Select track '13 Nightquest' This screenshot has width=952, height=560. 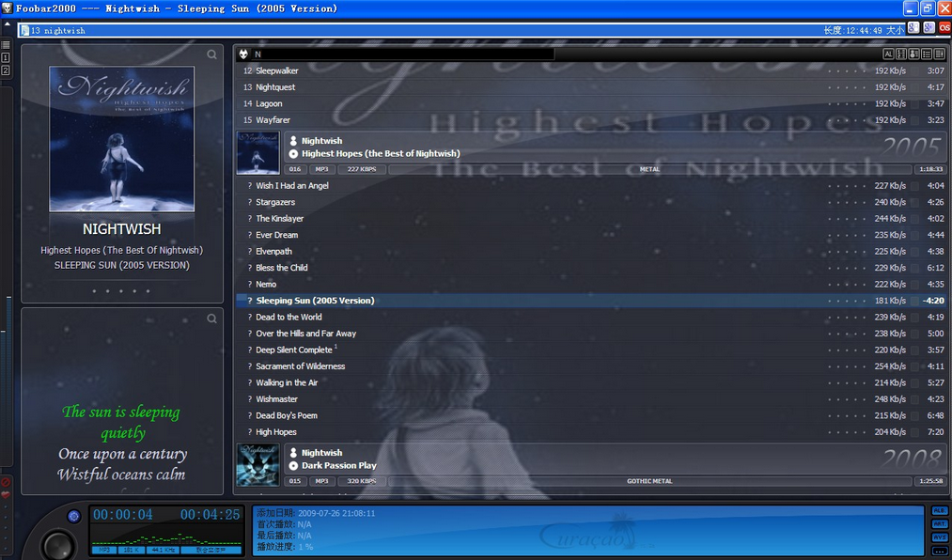[x=591, y=86]
